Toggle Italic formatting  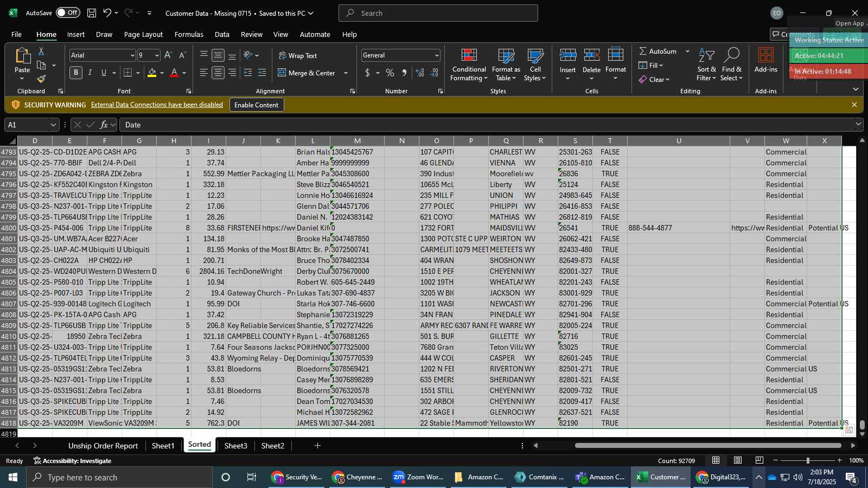coord(90,73)
